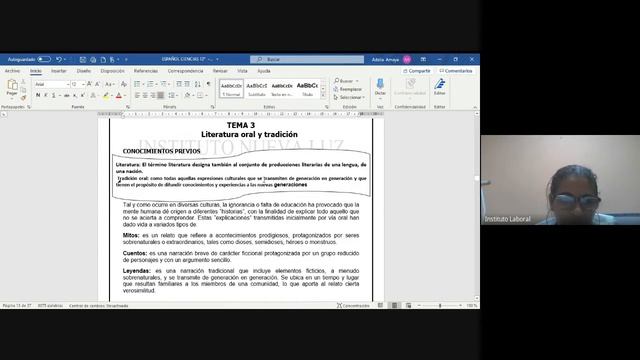Apply the yellow text highlight color

pyautogui.click(x=106, y=95)
